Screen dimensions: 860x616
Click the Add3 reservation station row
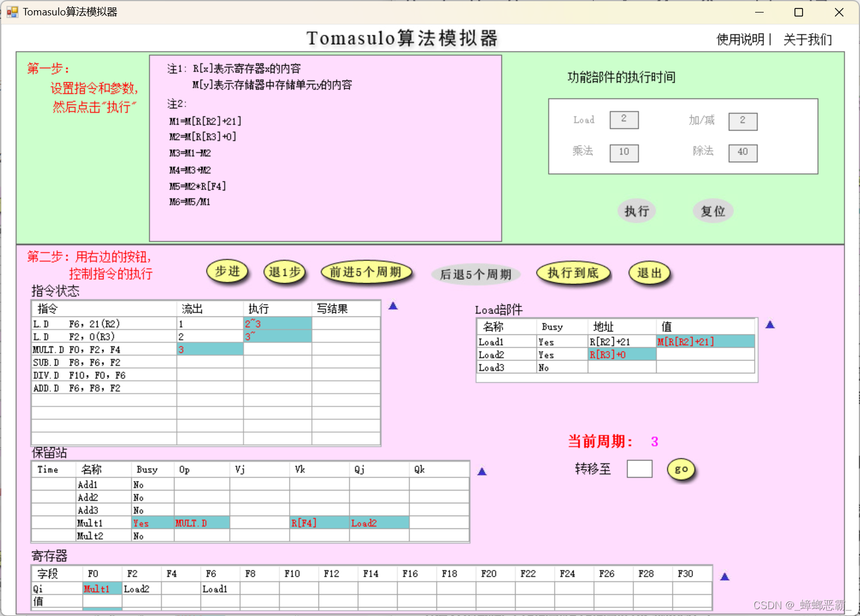[250, 510]
